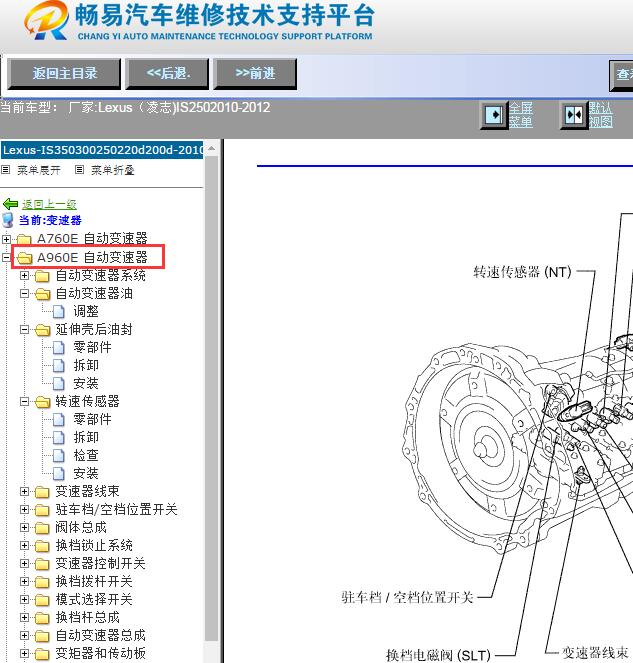Expand the 变速器控制开关 folder
633x663 pixels.
point(25,563)
